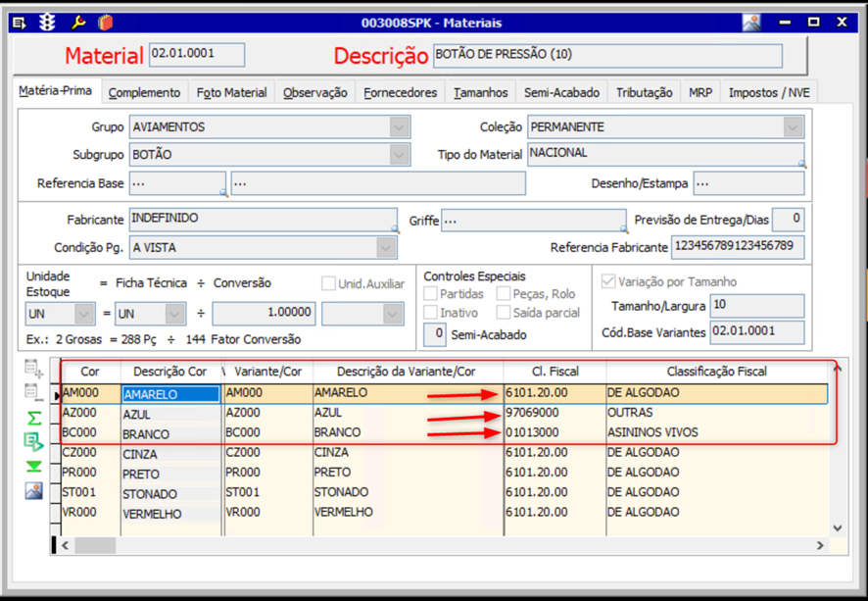Expand the Coleção dropdown showing PERMANENTE
The height and width of the screenshot is (601, 868).
point(793,127)
